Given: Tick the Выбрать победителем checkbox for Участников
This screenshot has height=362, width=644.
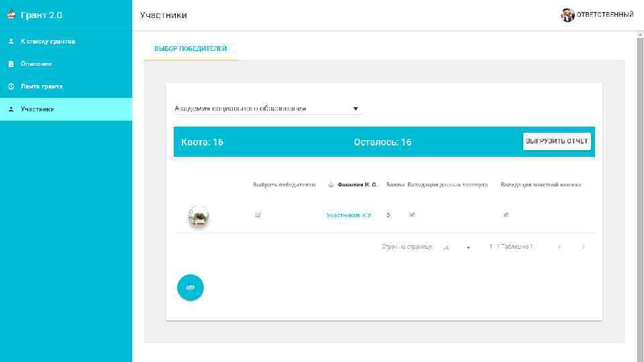Looking at the screenshot, I should point(258,215).
